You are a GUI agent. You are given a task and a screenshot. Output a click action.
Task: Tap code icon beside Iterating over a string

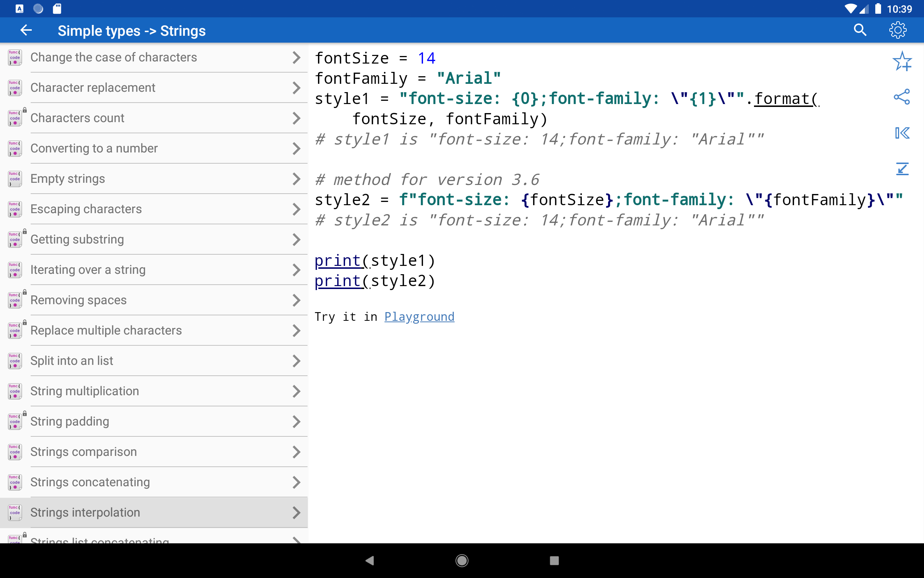pos(15,270)
